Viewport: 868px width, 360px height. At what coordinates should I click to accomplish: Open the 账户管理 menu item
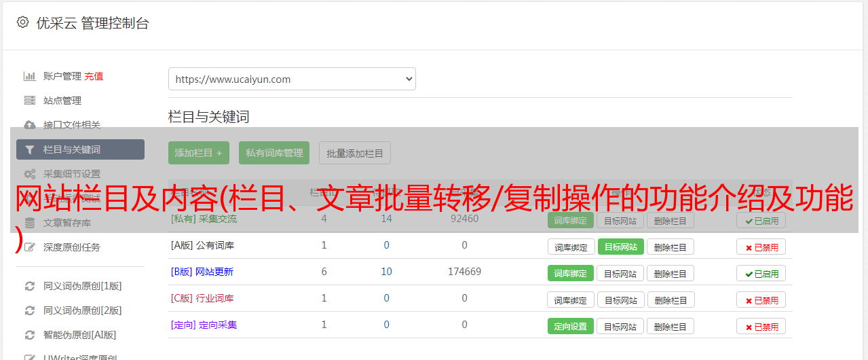(x=62, y=76)
